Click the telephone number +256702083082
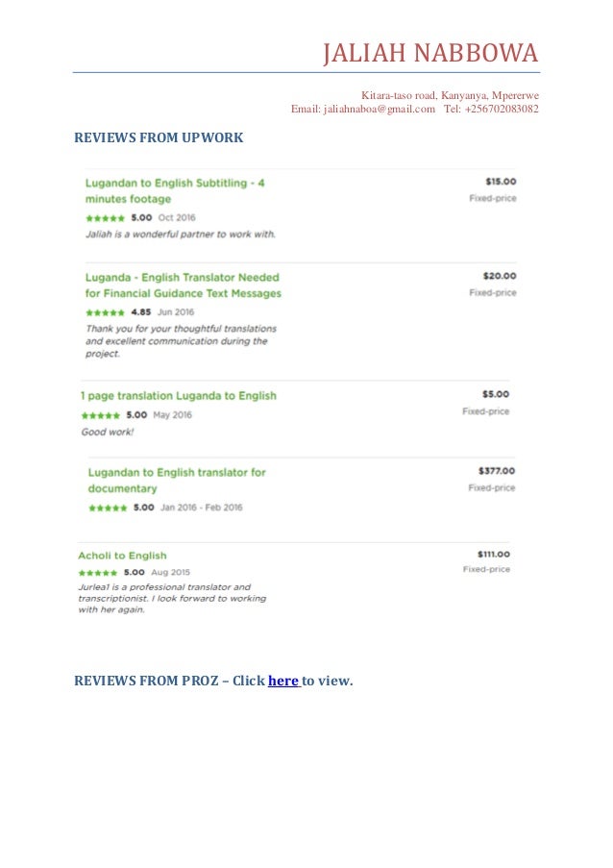 tap(502, 109)
